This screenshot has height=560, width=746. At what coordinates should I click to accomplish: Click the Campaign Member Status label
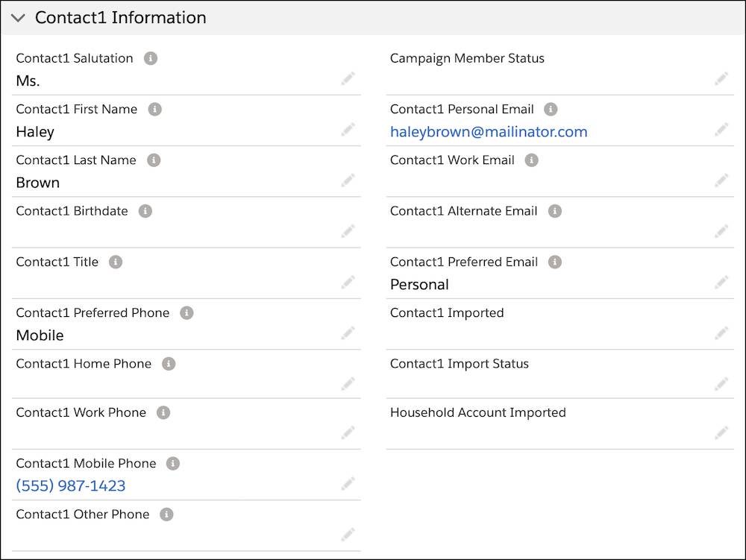pos(467,58)
